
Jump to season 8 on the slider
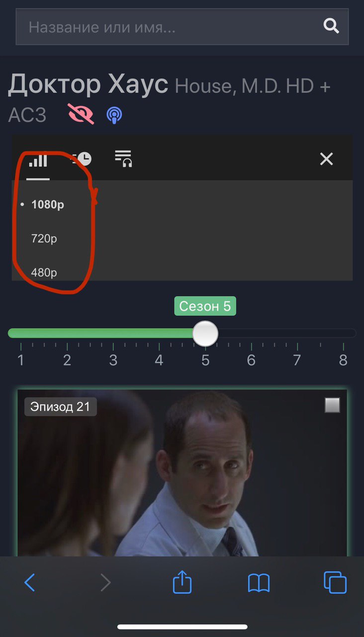click(x=343, y=360)
